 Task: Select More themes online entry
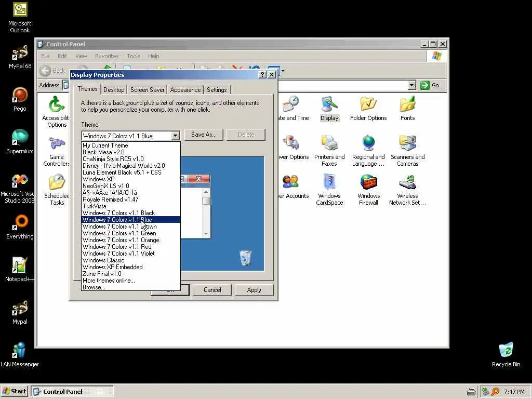(131, 281)
